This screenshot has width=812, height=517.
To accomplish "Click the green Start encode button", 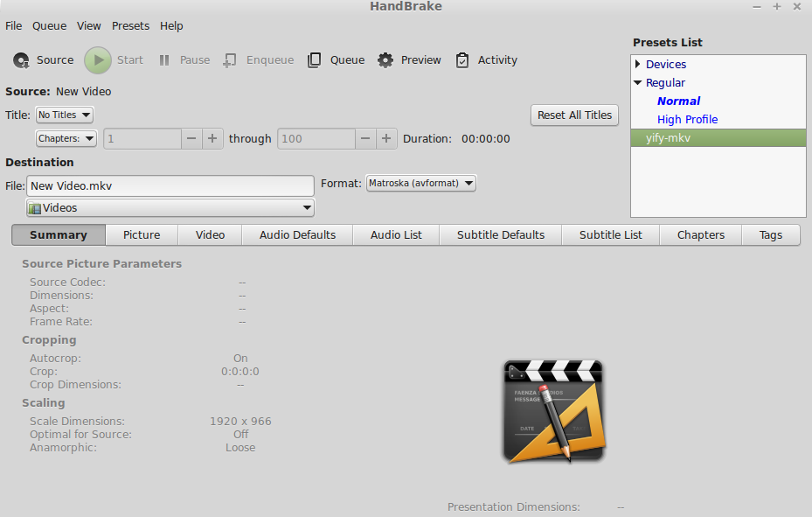I will 98,60.
